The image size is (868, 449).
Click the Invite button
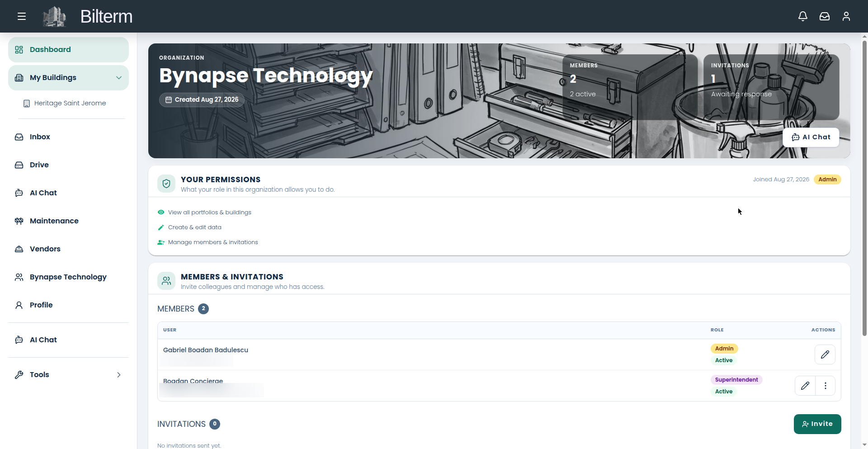[817, 424]
